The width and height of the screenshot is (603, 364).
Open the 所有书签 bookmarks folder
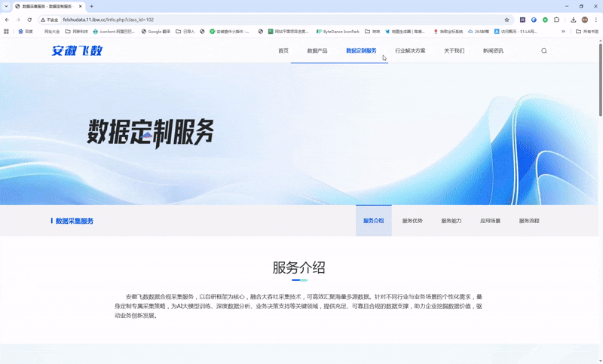[587, 32]
